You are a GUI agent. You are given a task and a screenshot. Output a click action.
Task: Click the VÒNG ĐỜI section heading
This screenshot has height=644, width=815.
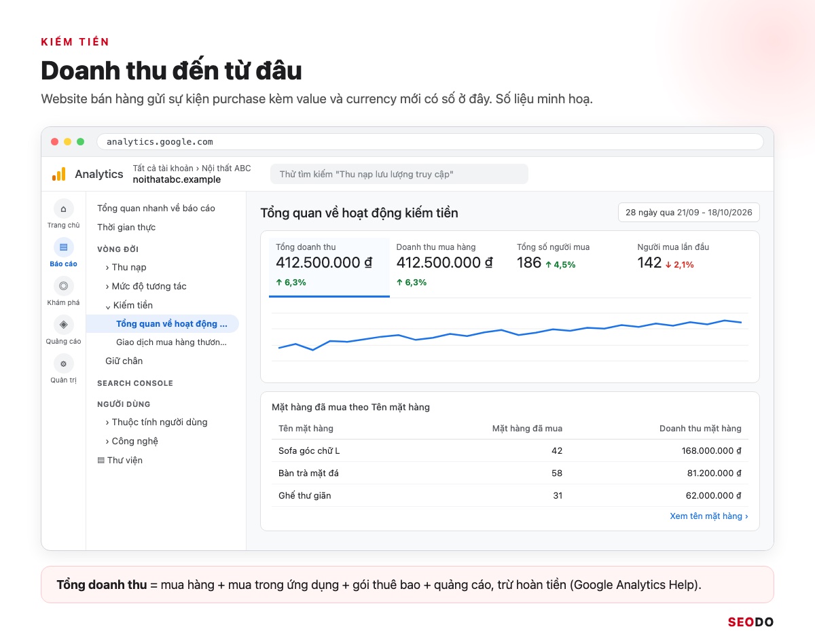(117, 249)
